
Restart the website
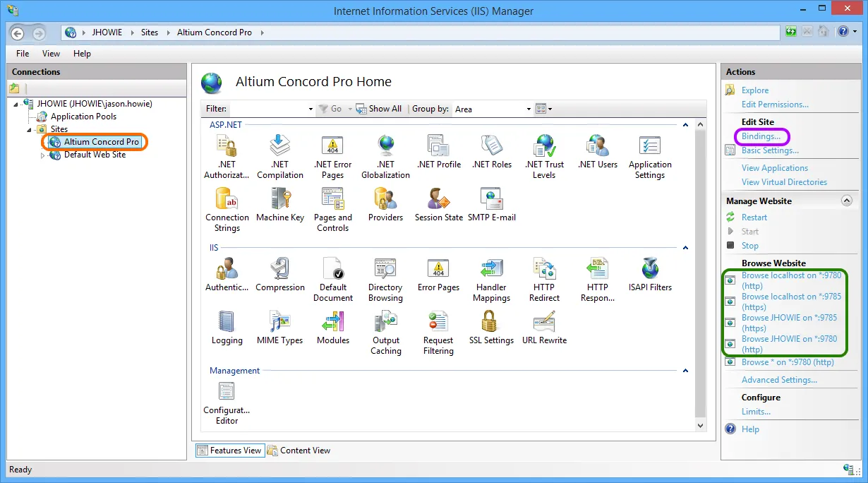pos(754,217)
